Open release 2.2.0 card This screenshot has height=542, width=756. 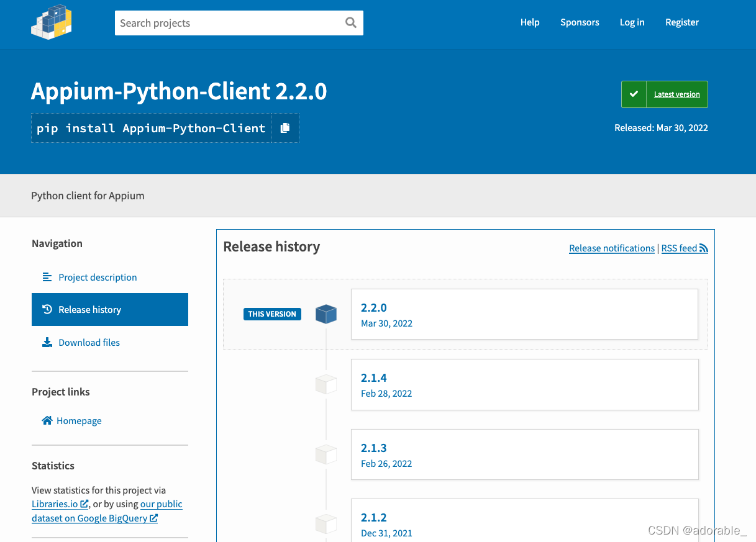[524, 314]
